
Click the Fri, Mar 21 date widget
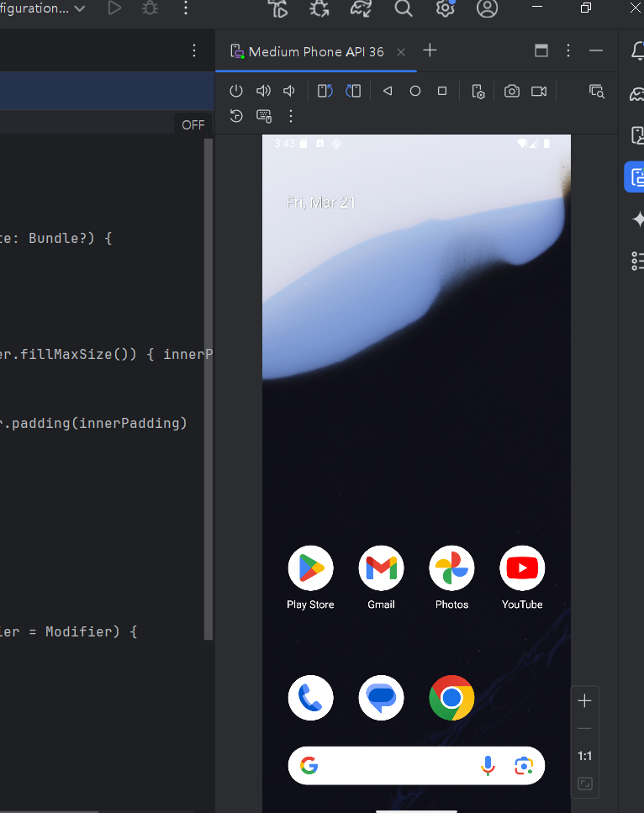tap(321, 203)
